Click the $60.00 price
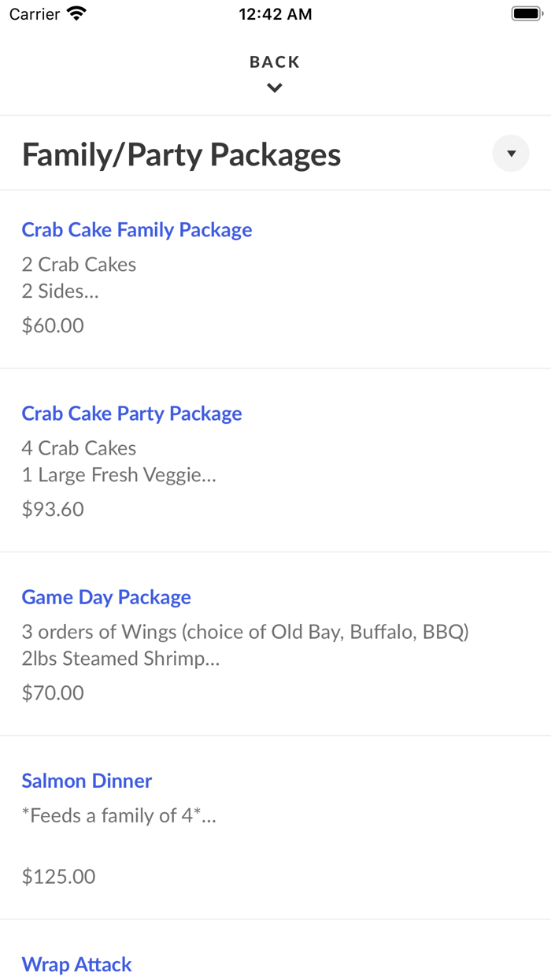Image resolution: width=551 pixels, height=980 pixels. coord(53,325)
